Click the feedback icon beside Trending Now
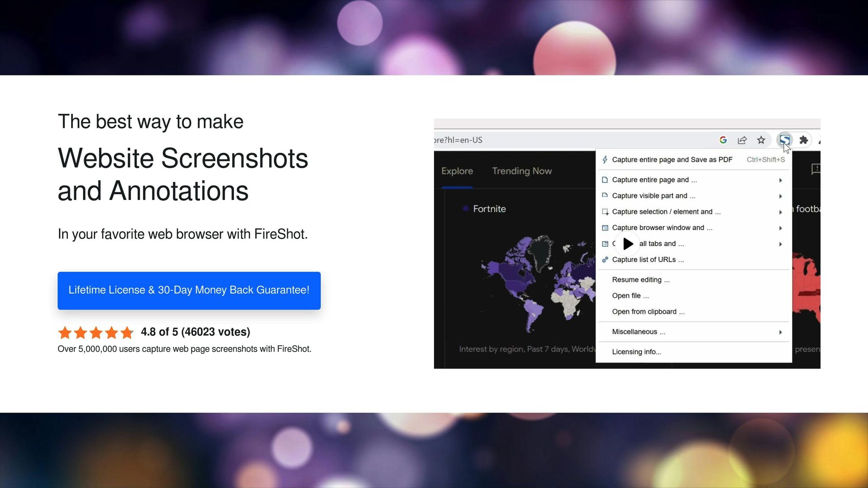The height and width of the screenshot is (488, 868). coord(816,169)
